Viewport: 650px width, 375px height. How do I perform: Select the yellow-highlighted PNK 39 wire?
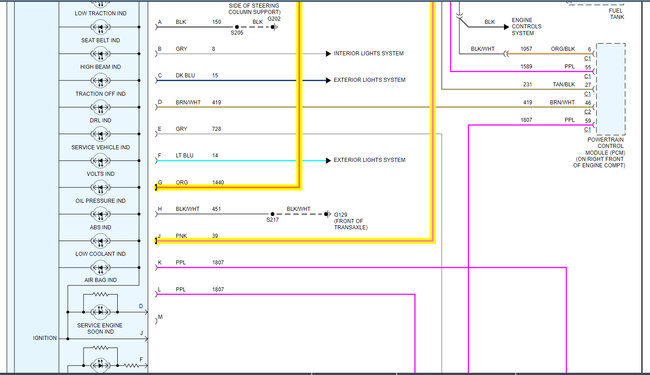point(294,241)
